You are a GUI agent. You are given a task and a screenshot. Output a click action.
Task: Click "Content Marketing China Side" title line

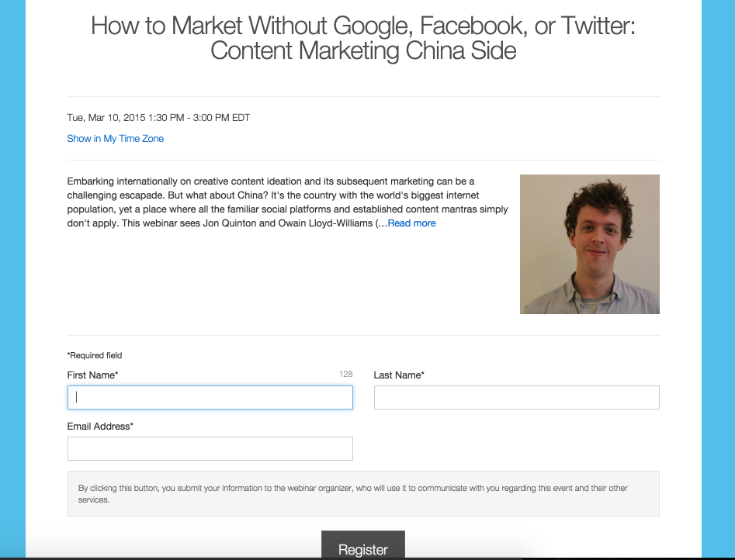point(363,50)
